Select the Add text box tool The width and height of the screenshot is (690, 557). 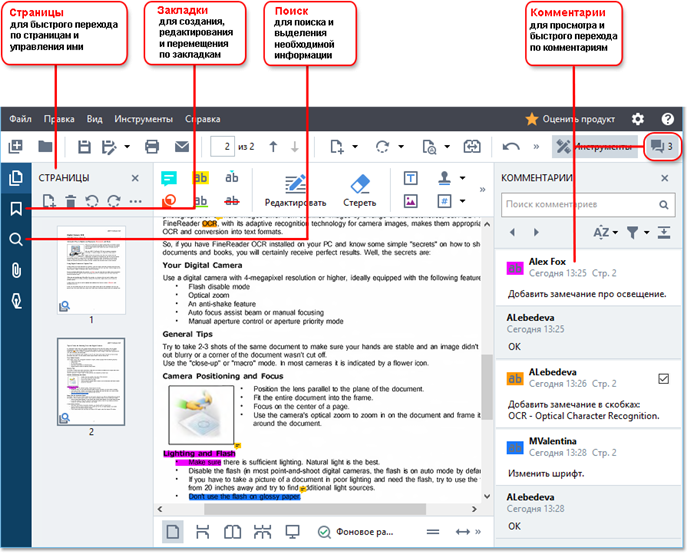pyautogui.click(x=411, y=178)
